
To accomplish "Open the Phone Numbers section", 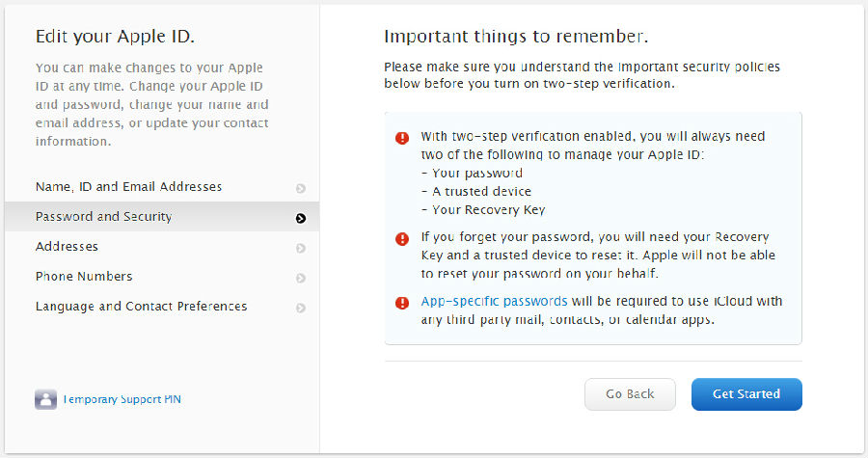I will pyautogui.click(x=162, y=277).
